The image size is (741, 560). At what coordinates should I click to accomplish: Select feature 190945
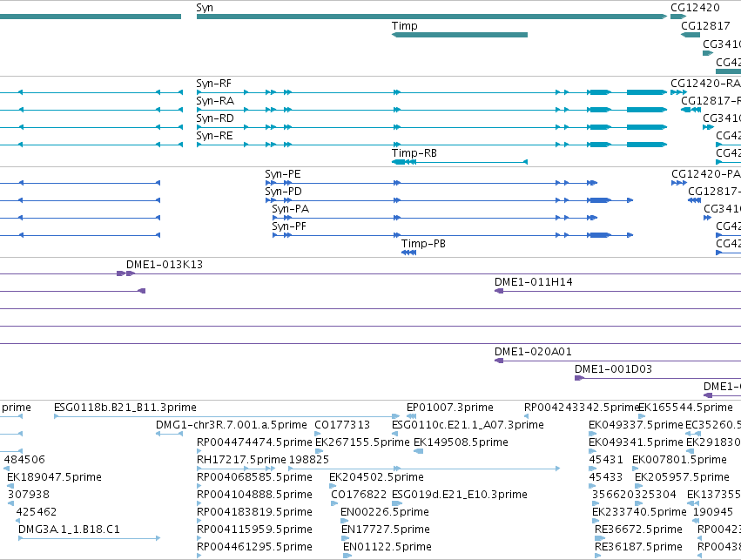[x=713, y=513]
